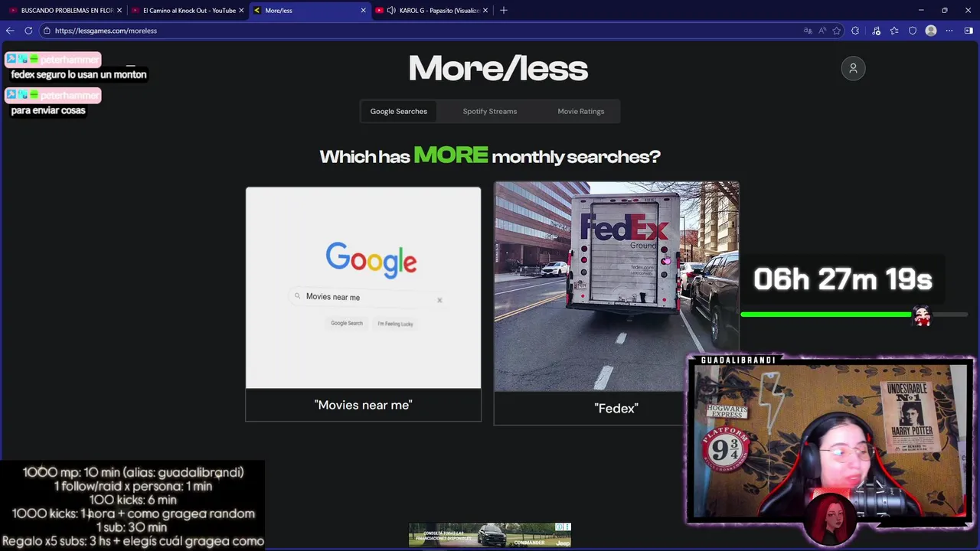The width and height of the screenshot is (980, 551).
Task: Open the Browser essentials shield icon
Action: pos(913,31)
